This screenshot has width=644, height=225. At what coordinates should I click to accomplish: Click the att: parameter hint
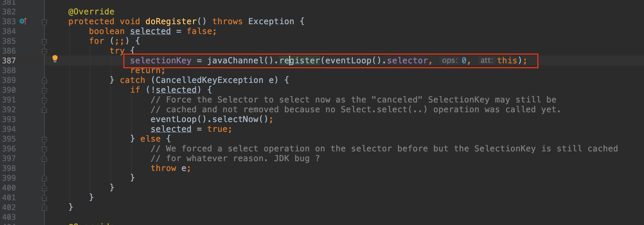(487, 60)
